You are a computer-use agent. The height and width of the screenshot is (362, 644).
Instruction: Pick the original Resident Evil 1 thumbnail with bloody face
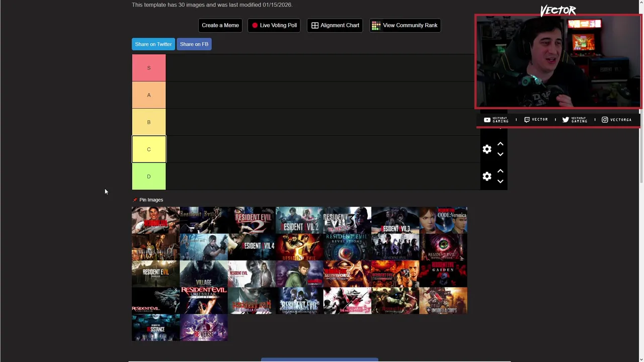click(x=155, y=220)
